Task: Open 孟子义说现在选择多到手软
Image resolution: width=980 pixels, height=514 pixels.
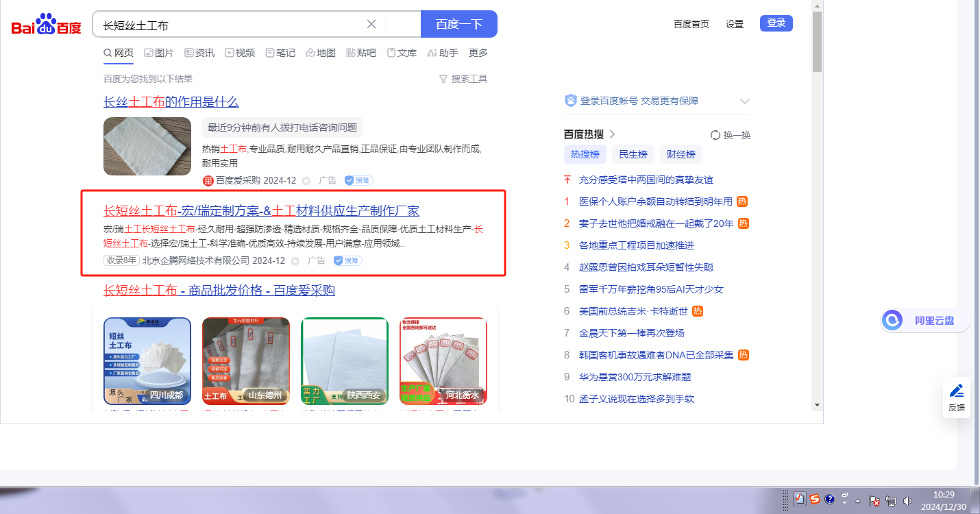Action: (637, 399)
